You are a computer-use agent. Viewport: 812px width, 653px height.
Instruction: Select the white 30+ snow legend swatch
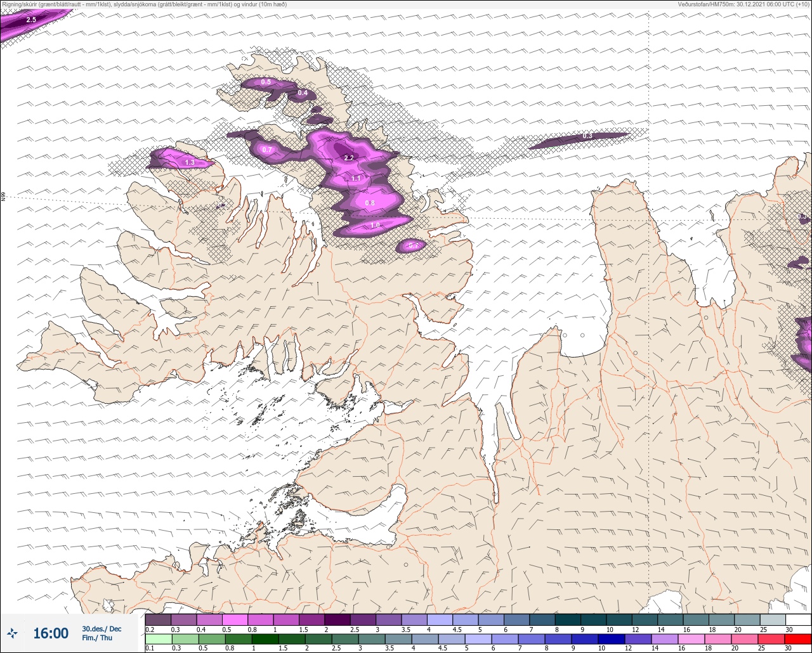click(798, 619)
